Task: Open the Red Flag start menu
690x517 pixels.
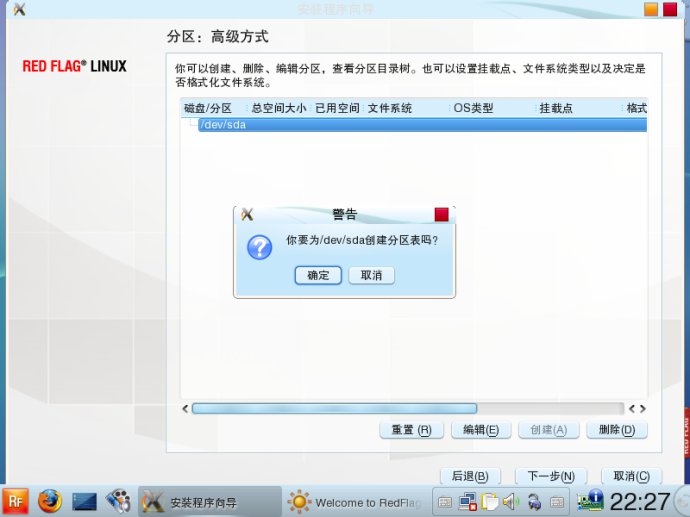Action: (15, 501)
